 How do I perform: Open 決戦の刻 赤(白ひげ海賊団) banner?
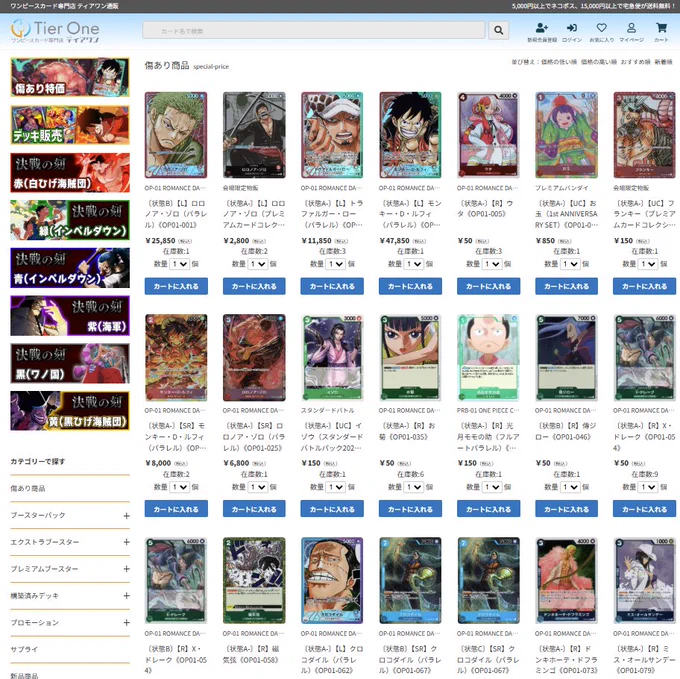(x=70, y=173)
